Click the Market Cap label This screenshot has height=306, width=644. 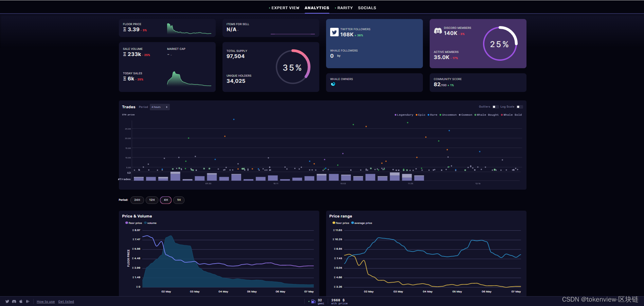coord(176,49)
